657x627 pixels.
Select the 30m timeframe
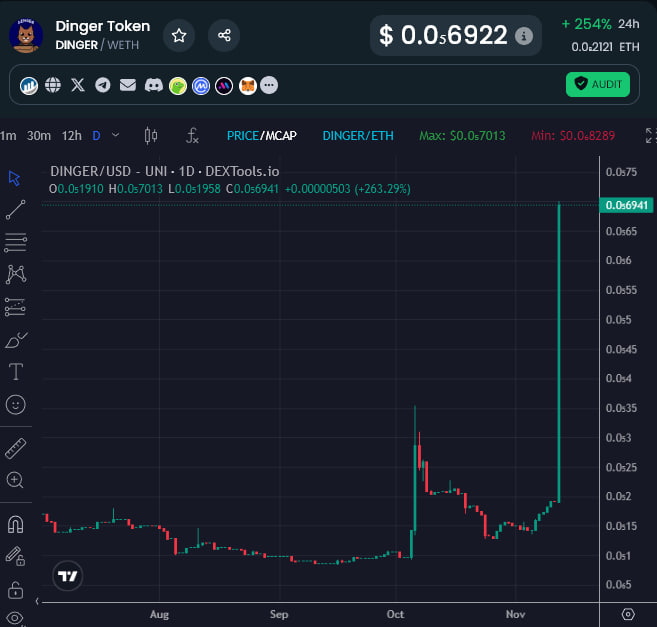39,136
